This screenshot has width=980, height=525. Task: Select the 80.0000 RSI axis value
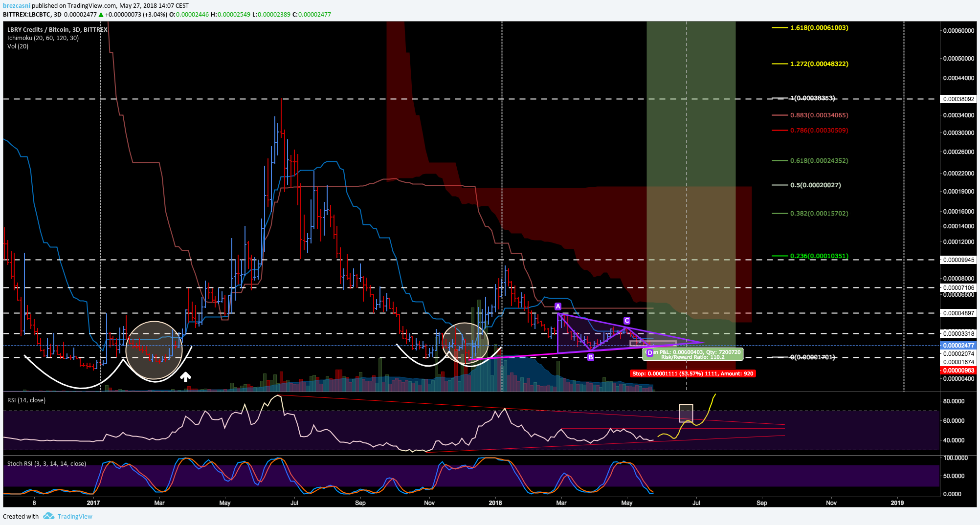(954, 401)
